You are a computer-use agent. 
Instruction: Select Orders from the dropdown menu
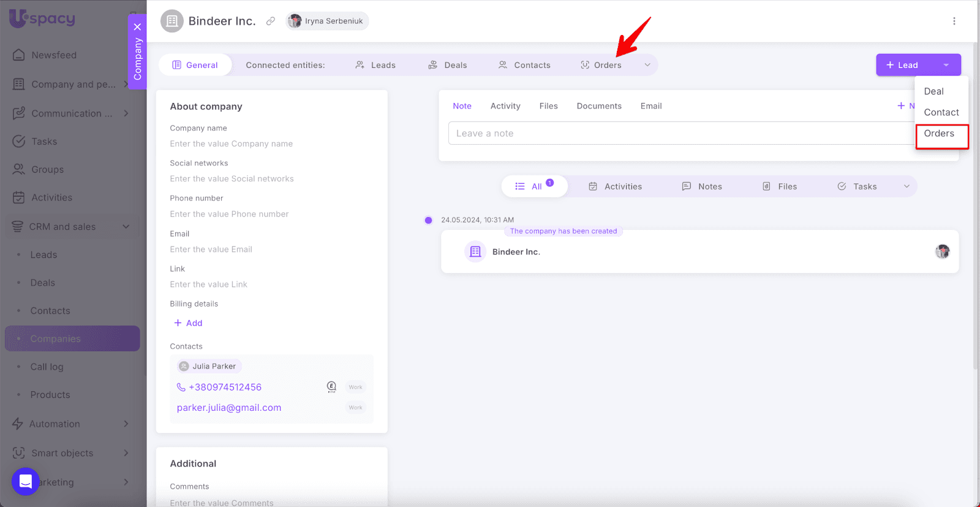(939, 134)
